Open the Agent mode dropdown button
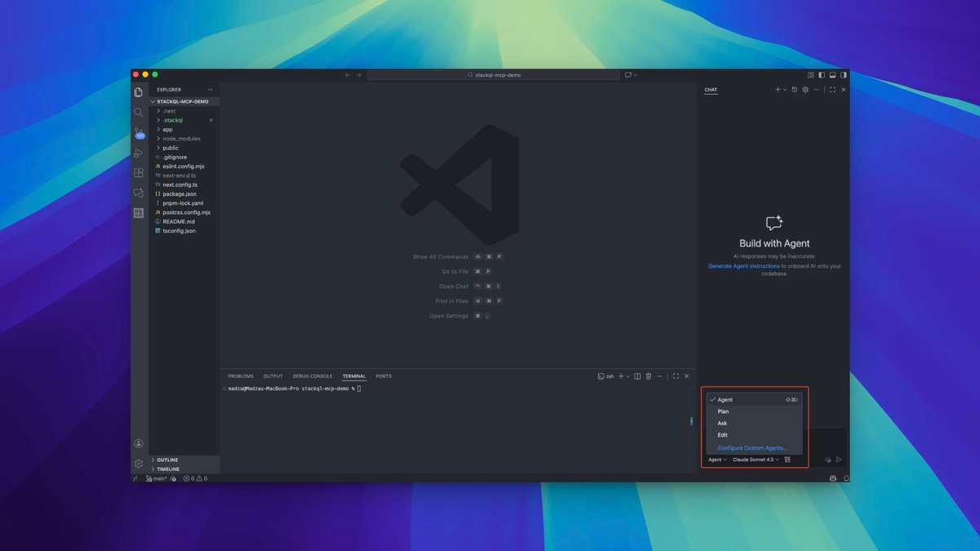 (x=717, y=460)
